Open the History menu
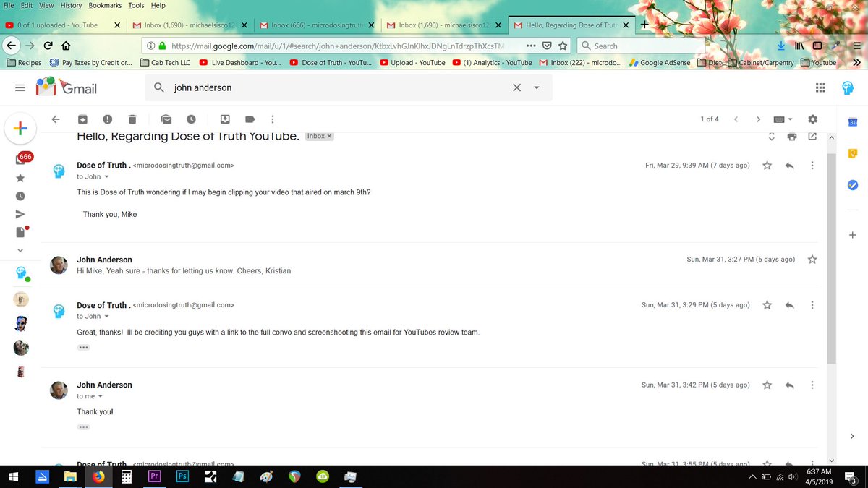This screenshot has width=868, height=488. point(71,5)
